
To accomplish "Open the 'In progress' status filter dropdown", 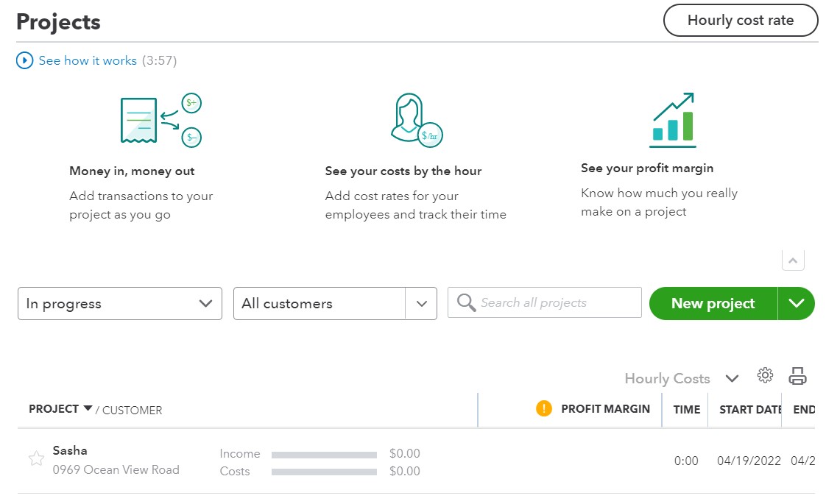I will [119, 302].
